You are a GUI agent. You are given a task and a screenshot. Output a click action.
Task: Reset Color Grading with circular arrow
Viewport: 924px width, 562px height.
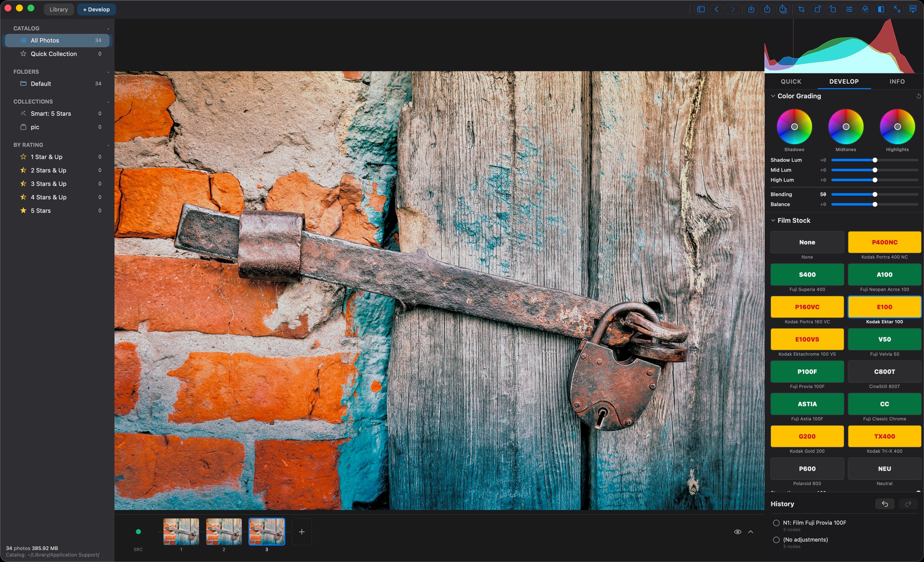[918, 96]
